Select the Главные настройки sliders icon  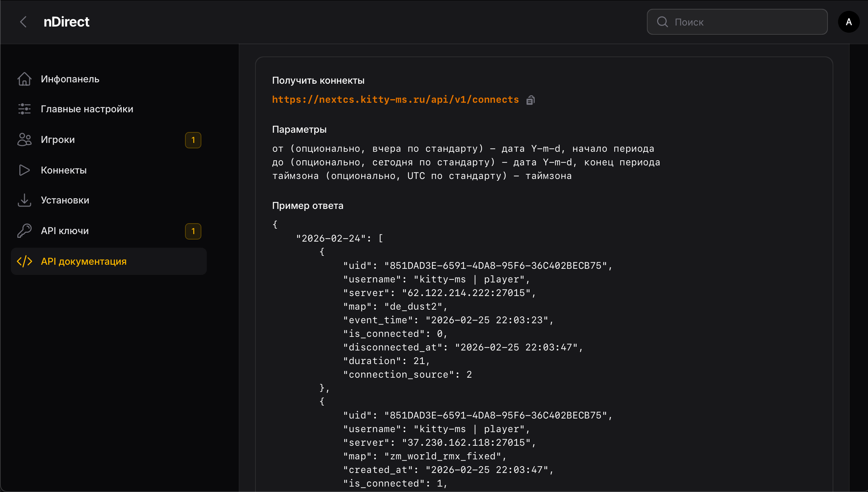point(24,109)
